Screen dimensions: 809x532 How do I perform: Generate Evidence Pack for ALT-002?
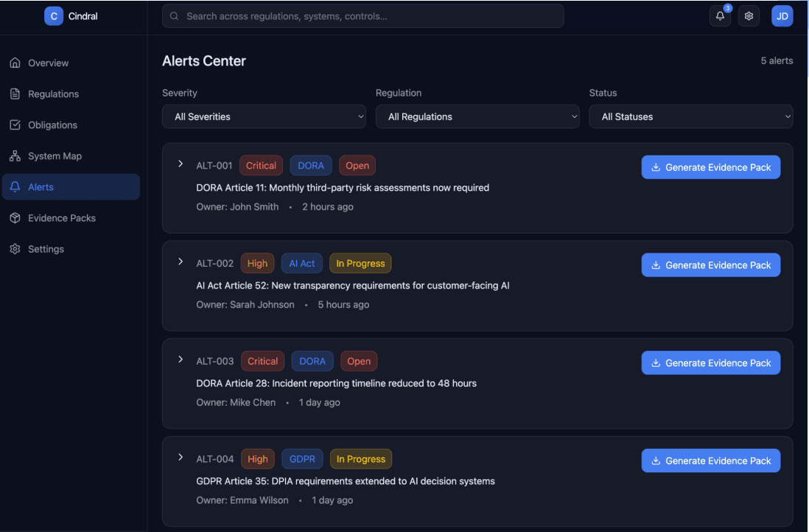[x=710, y=265]
